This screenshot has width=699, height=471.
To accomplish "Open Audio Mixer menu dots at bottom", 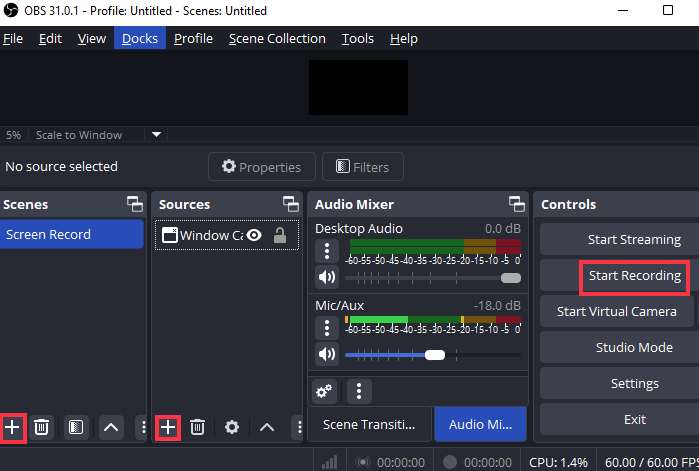I will click(359, 392).
